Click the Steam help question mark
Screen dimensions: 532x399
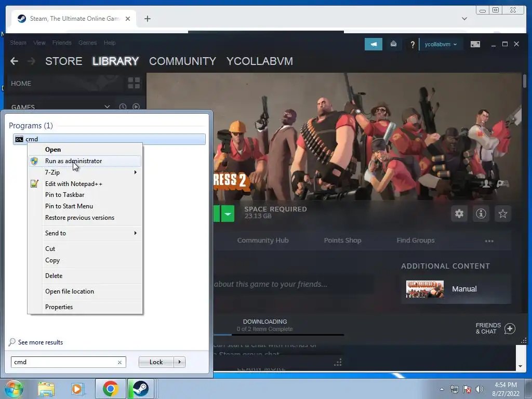click(412, 45)
